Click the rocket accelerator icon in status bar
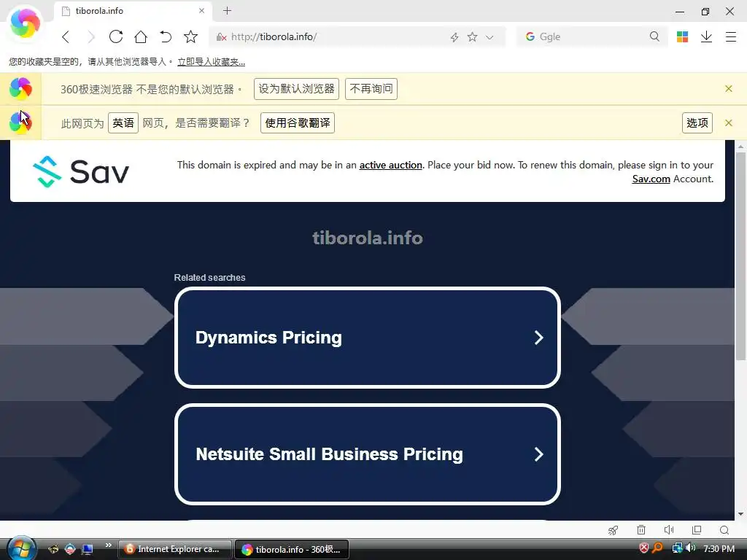 613,530
